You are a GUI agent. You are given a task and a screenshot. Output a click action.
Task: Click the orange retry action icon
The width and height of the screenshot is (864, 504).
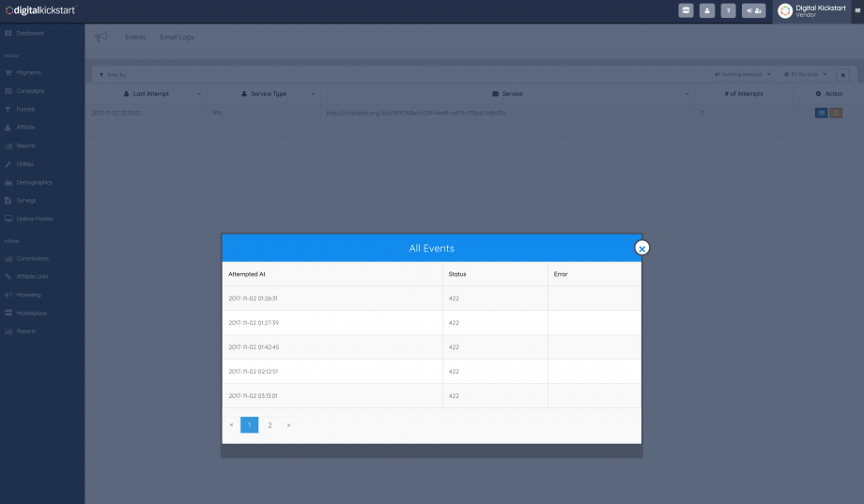click(836, 113)
